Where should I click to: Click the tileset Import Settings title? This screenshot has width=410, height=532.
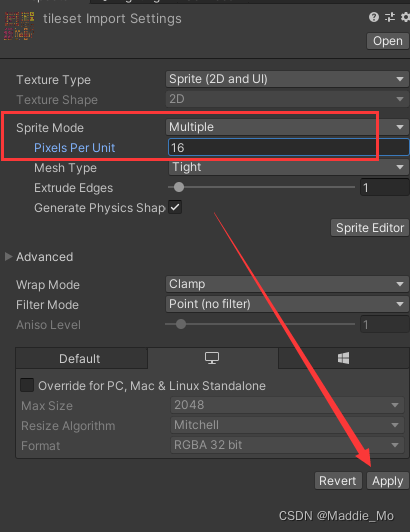112,19
